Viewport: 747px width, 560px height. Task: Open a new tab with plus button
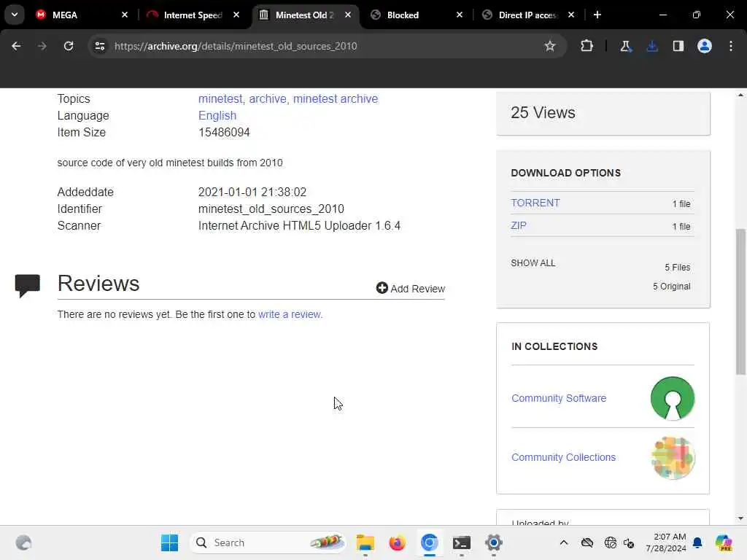[597, 15]
